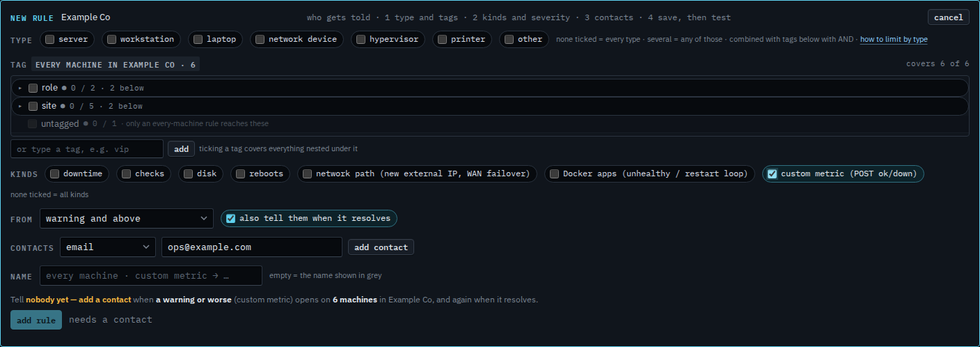Tick the role tag checkbox
Viewport: 980px width, 347px height.
[x=33, y=88]
